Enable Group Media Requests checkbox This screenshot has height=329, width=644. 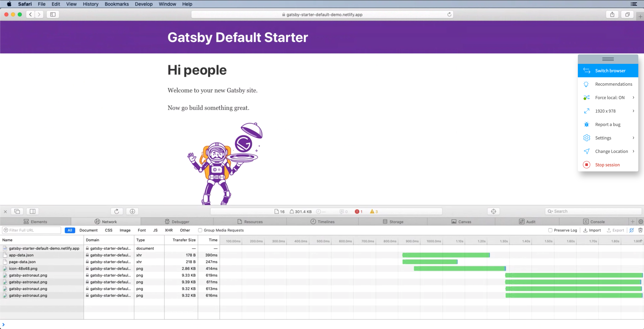200,230
